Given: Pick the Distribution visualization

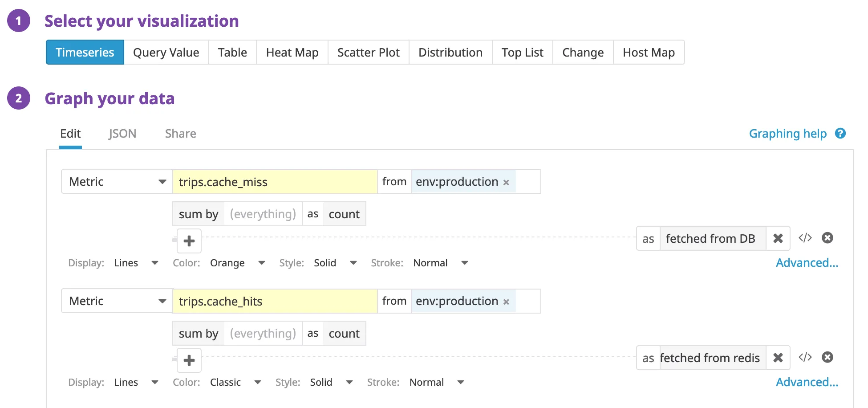Looking at the screenshot, I should click(x=450, y=52).
